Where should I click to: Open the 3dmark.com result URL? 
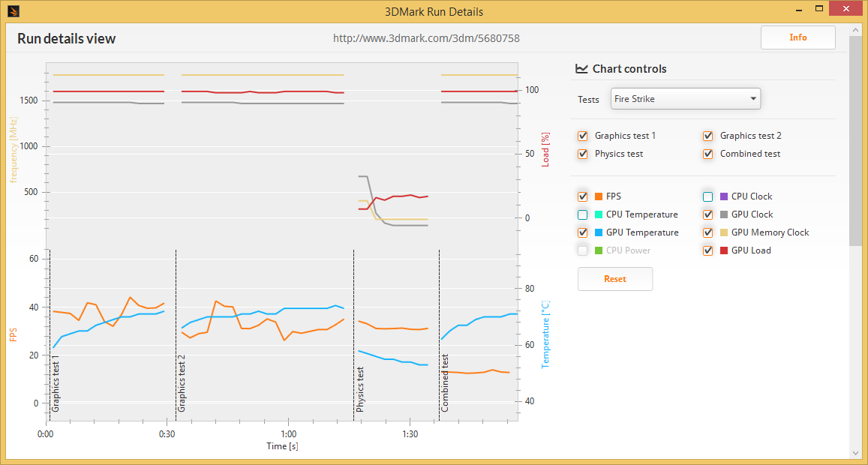coord(425,38)
